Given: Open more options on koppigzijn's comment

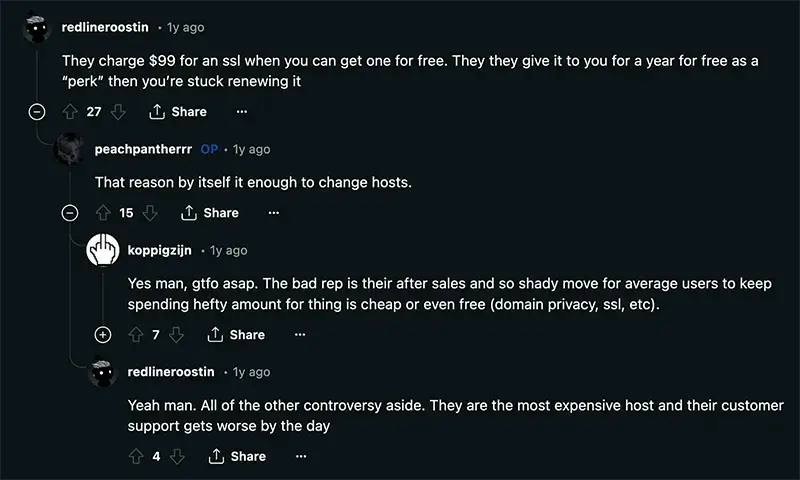Looking at the screenshot, I should coord(299,335).
